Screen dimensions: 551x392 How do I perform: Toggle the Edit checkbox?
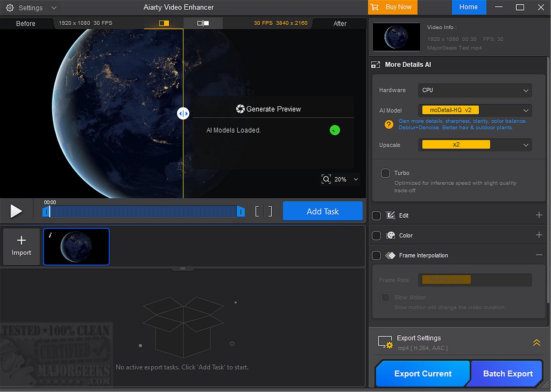[376, 215]
